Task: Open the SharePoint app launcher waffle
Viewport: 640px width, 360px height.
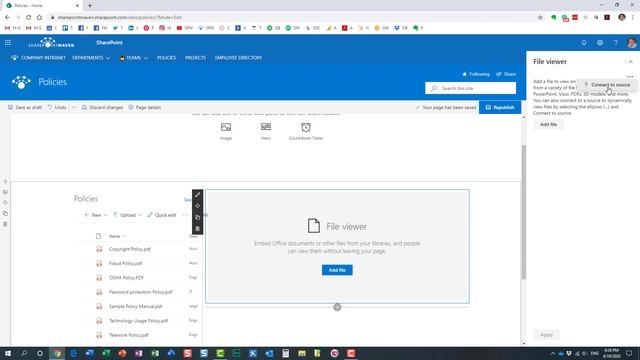Action: (x=8, y=42)
